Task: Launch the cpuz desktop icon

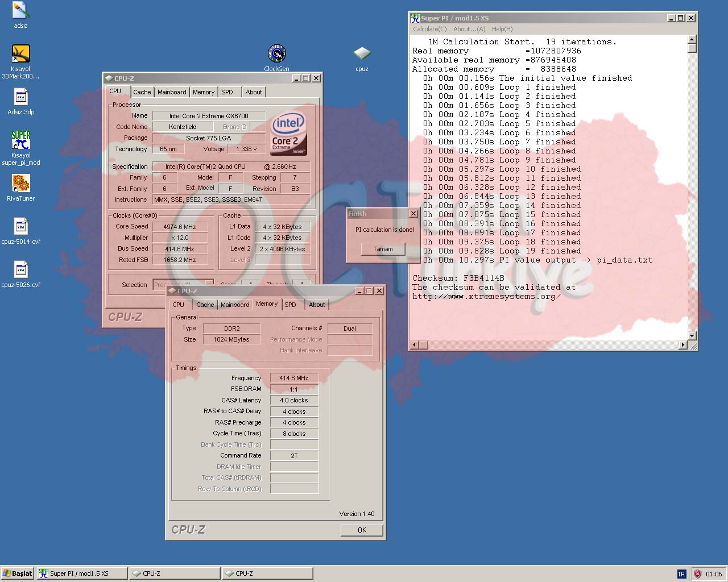Action: click(362, 53)
